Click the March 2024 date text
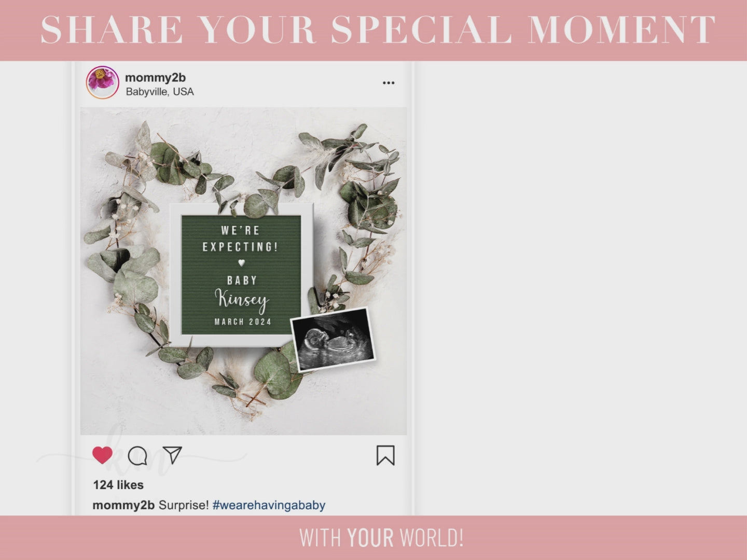 (x=243, y=321)
